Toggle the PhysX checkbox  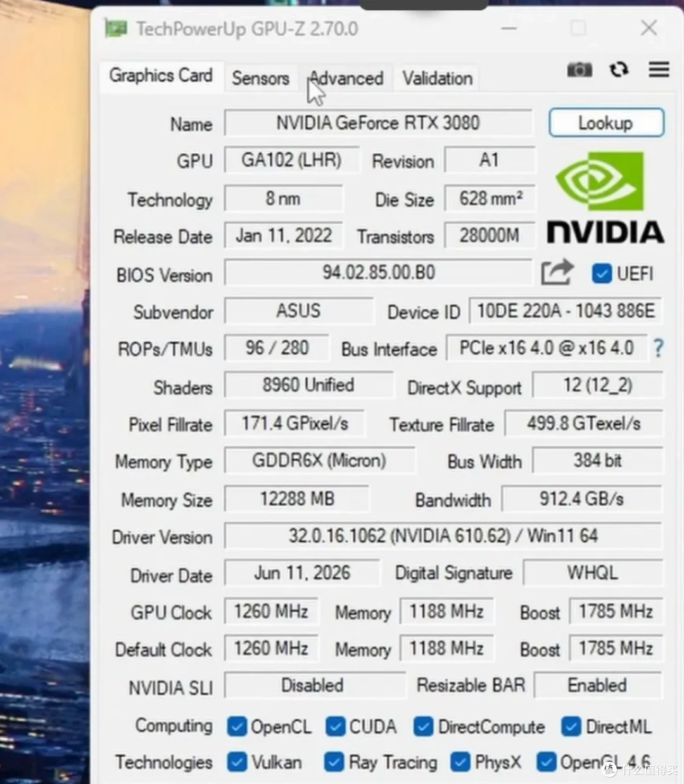(460, 762)
